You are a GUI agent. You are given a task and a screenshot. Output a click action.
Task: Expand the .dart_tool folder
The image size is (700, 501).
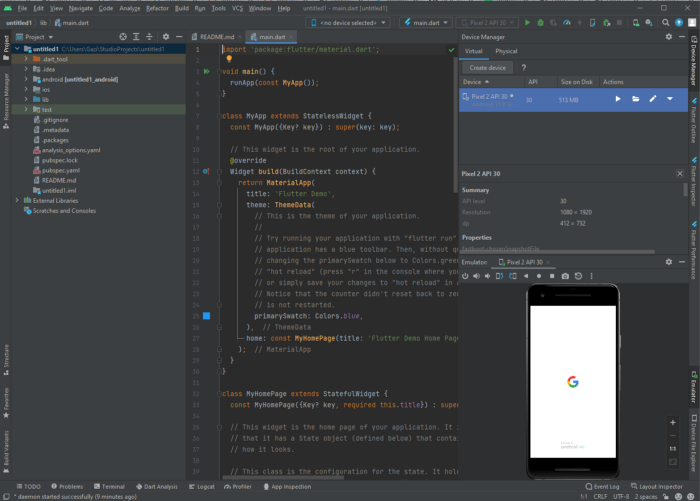pos(26,59)
